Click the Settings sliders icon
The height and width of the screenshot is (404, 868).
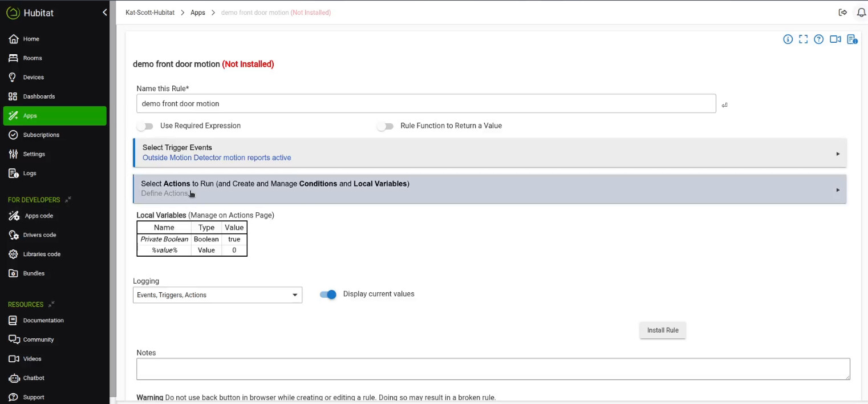click(x=13, y=154)
